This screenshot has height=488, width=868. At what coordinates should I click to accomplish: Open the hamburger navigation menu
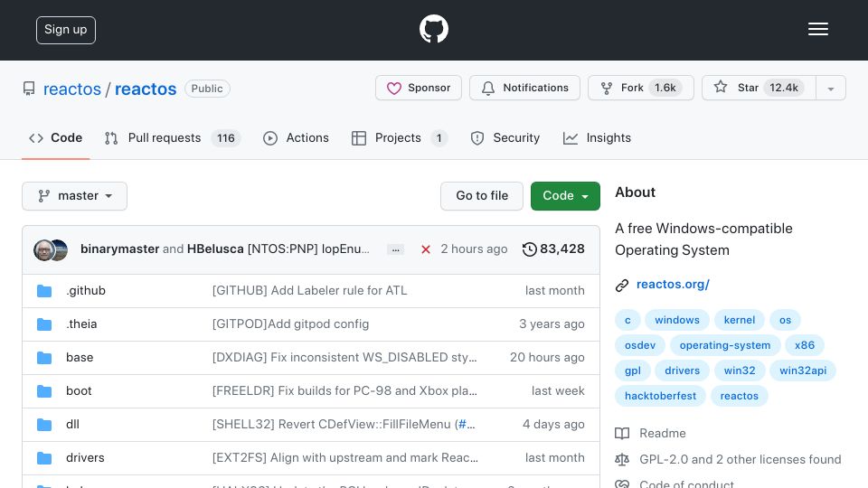tap(817, 29)
